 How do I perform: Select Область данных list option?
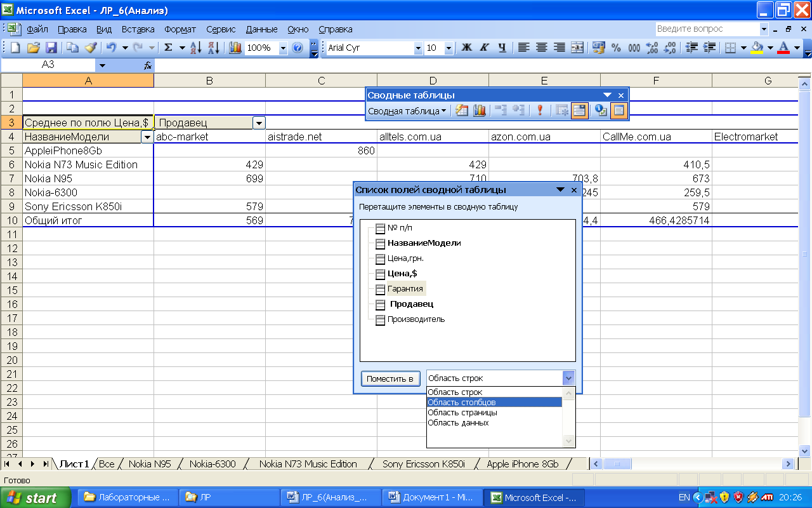coord(494,422)
